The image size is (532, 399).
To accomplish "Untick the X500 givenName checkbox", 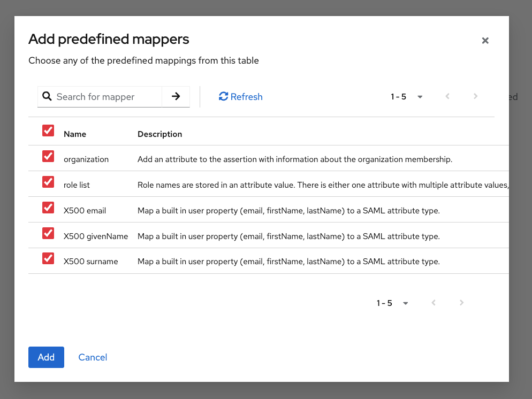I will (x=48, y=233).
